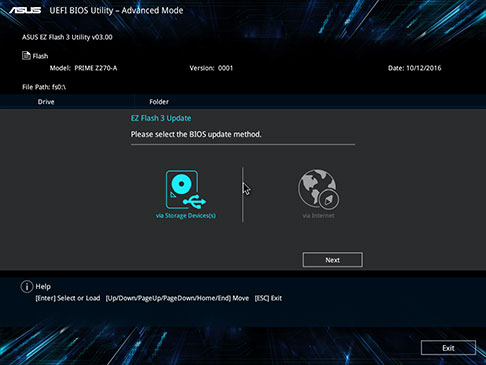The width and height of the screenshot is (486, 365).
Task: Click the Next button
Action: pyautogui.click(x=332, y=260)
